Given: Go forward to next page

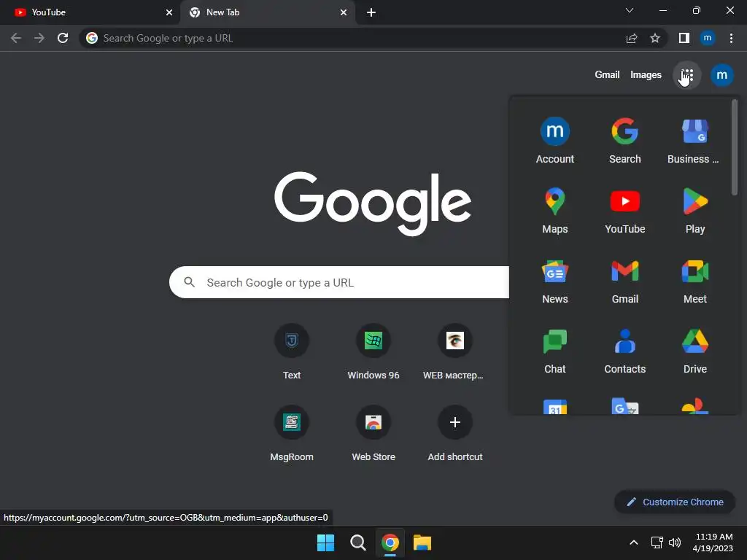Looking at the screenshot, I should [39, 38].
